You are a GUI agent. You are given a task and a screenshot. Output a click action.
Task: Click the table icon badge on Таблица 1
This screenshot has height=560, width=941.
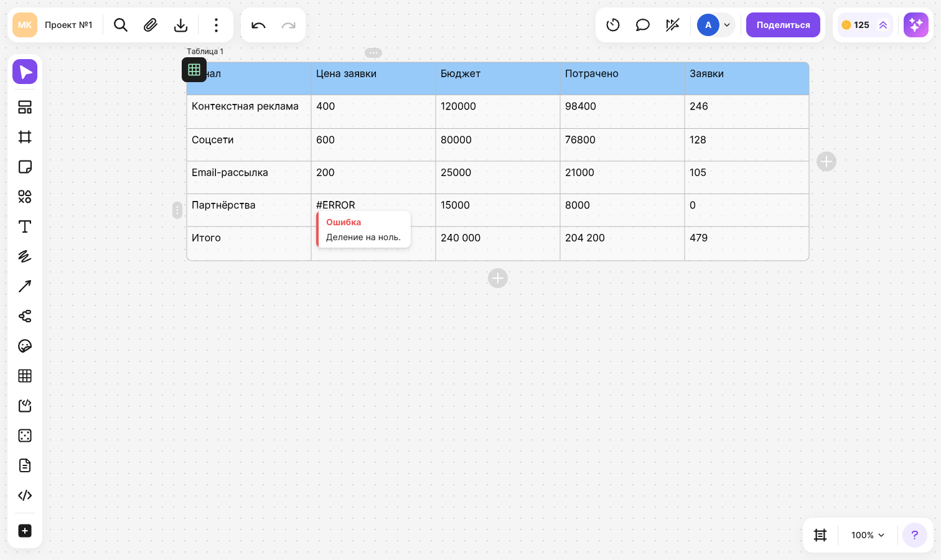[x=194, y=70]
